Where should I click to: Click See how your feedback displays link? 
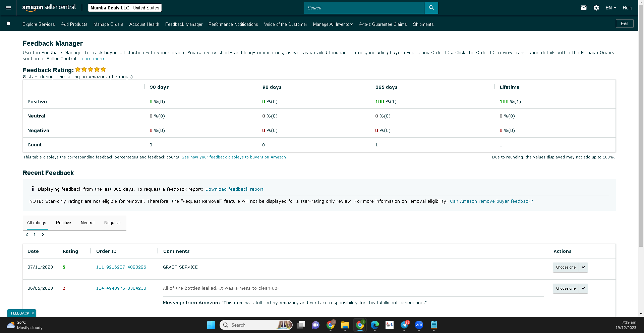pos(234,157)
